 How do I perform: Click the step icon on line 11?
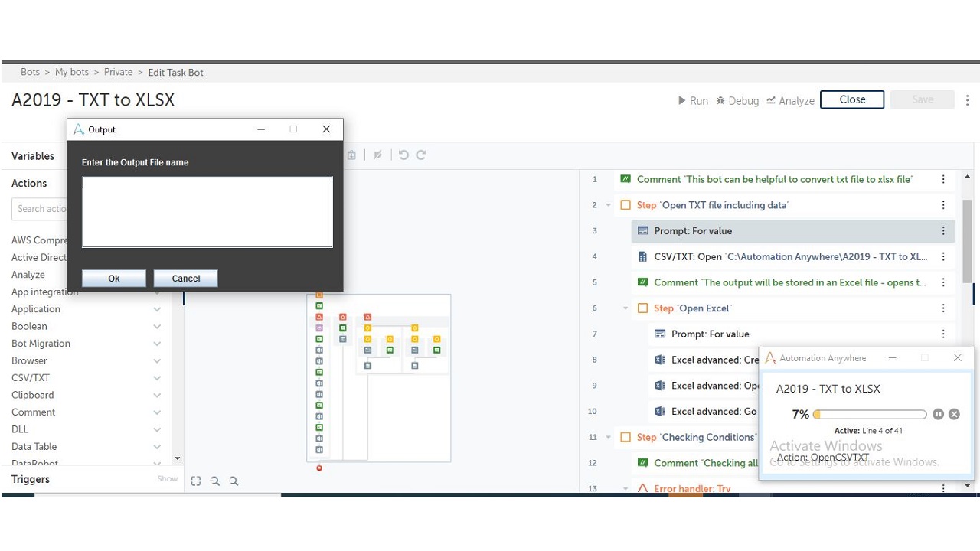pos(626,437)
